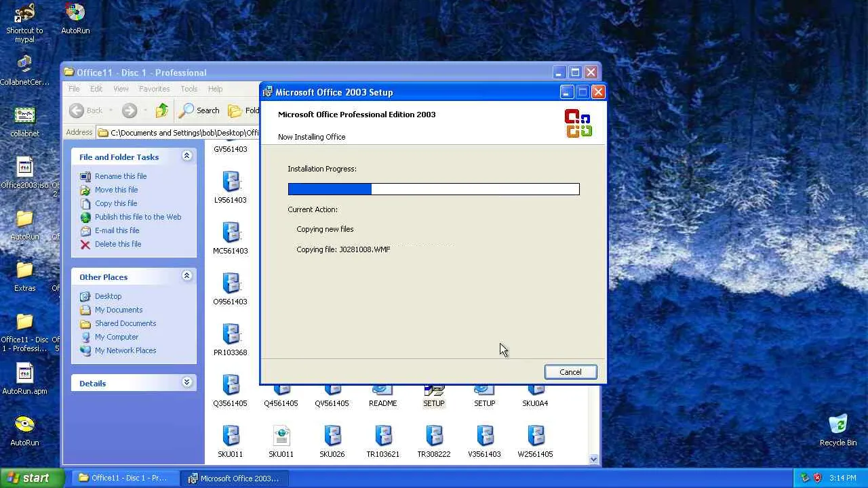Select the CollabnetCer... desktop icon

click(24, 70)
